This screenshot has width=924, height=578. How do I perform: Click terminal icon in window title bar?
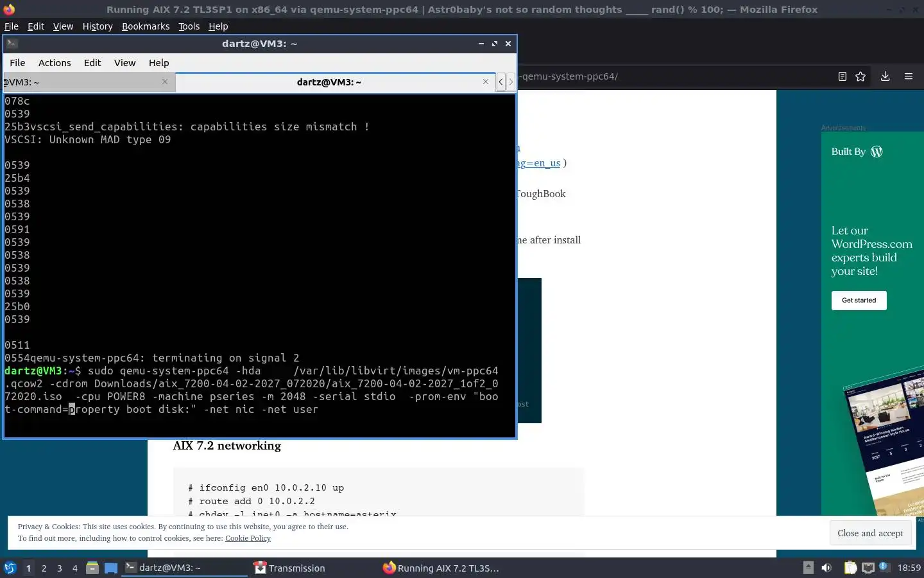[x=12, y=44]
